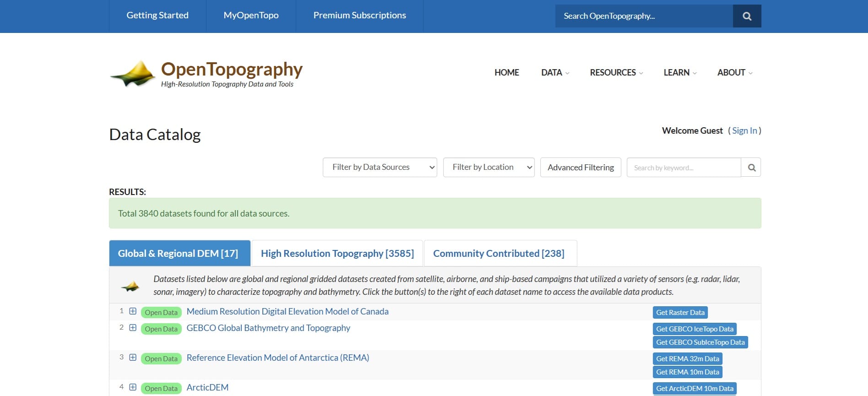Click Get GEBCO IceTopo Data button
The width and height of the screenshot is (868, 396).
coord(694,329)
